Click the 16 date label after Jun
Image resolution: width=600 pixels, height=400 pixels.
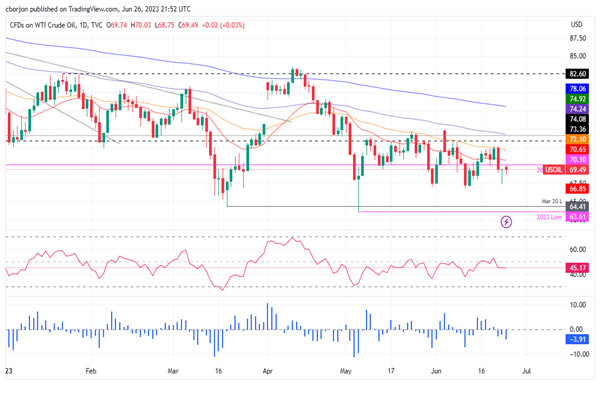pyautogui.click(x=481, y=371)
